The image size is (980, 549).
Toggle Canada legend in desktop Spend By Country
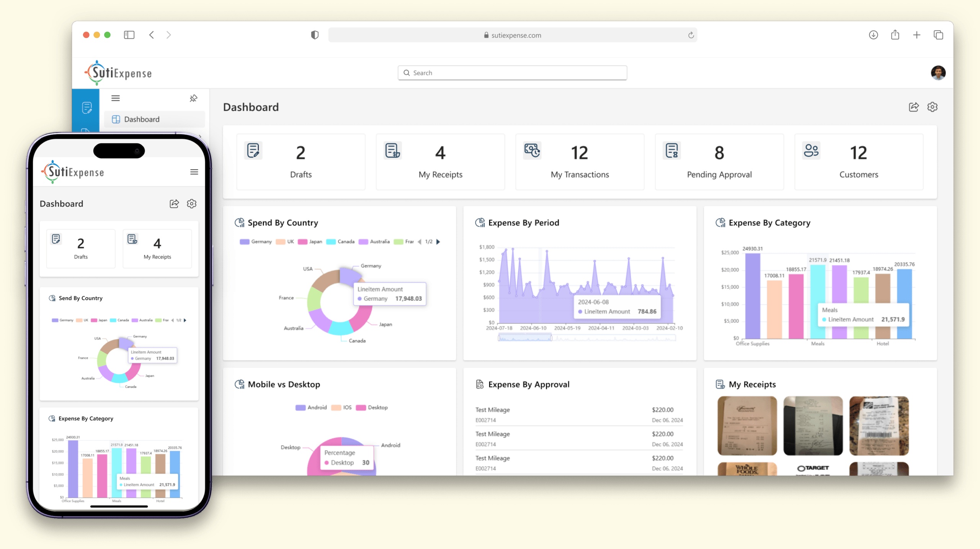[340, 242]
